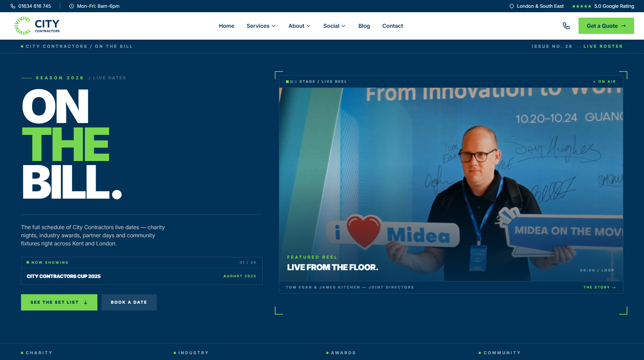644x360 pixels.
Task: Expand the Social dropdown menu
Action: click(334, 26)
